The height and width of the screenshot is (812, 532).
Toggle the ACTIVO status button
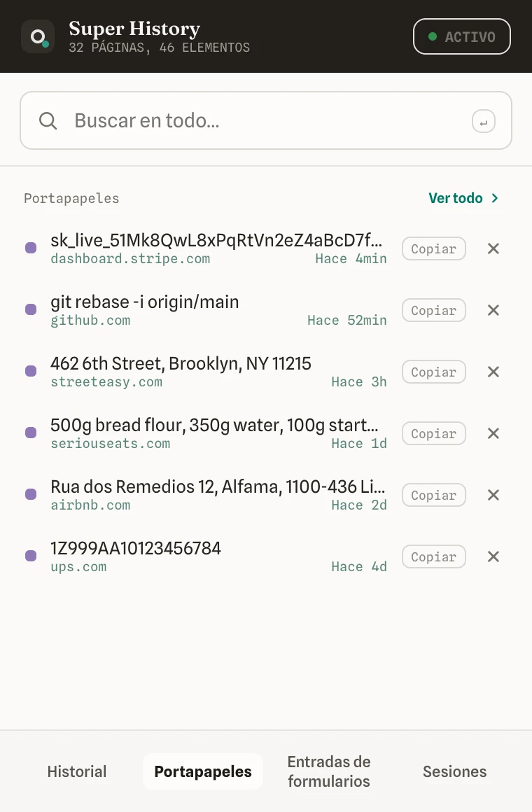point(461,36)
